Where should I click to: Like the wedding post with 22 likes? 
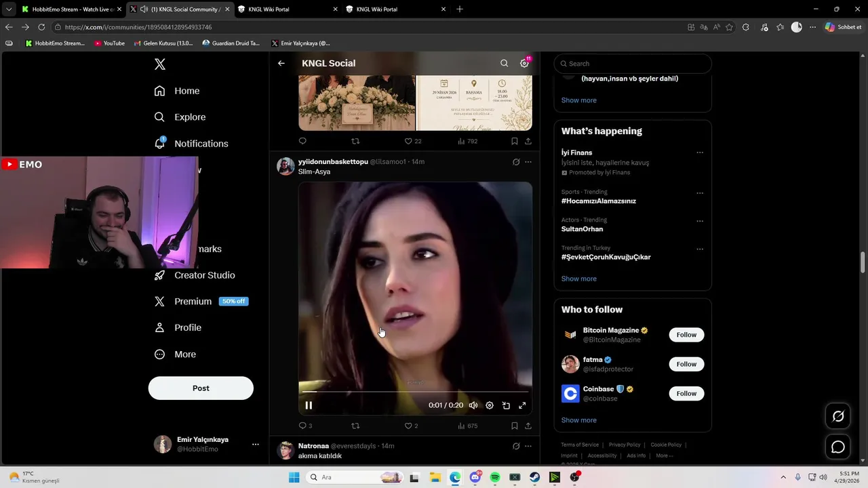point(412,141)
